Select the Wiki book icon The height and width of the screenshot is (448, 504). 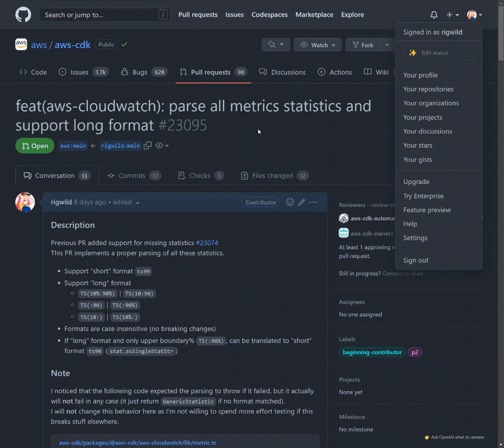(x=367, y=72)
